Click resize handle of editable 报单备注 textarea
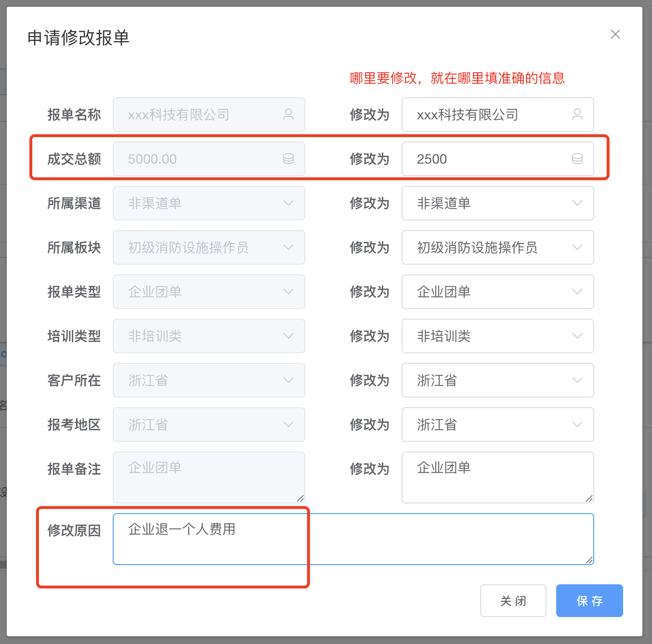Screen dimensions: 652x644 (589, 498)
